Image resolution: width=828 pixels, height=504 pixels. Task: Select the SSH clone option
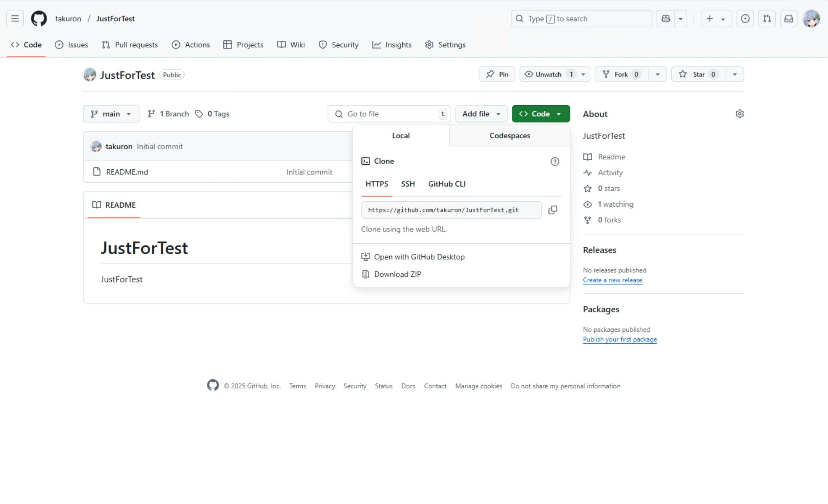click(408, 184)
